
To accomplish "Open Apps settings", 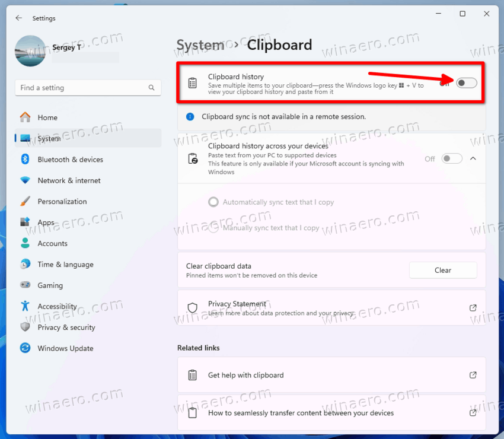I will [88, 222].
